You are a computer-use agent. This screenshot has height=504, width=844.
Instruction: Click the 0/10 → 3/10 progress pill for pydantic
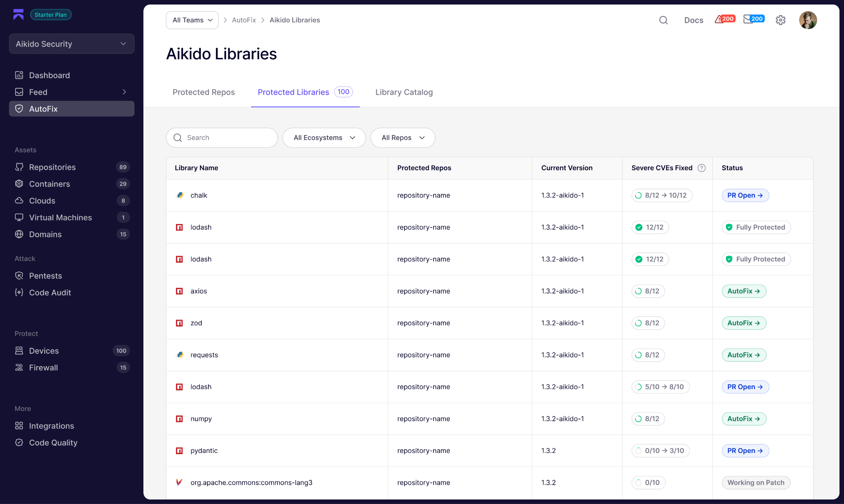point(660,450)
